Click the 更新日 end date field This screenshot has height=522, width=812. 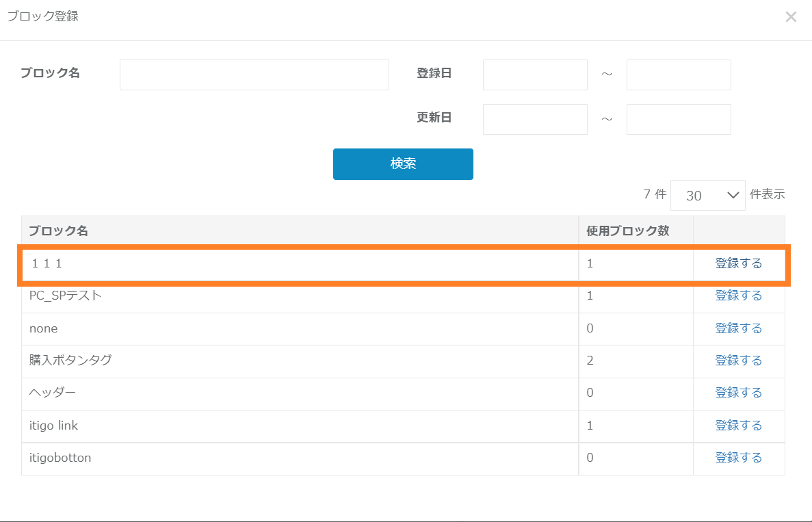tap(679, 120)
